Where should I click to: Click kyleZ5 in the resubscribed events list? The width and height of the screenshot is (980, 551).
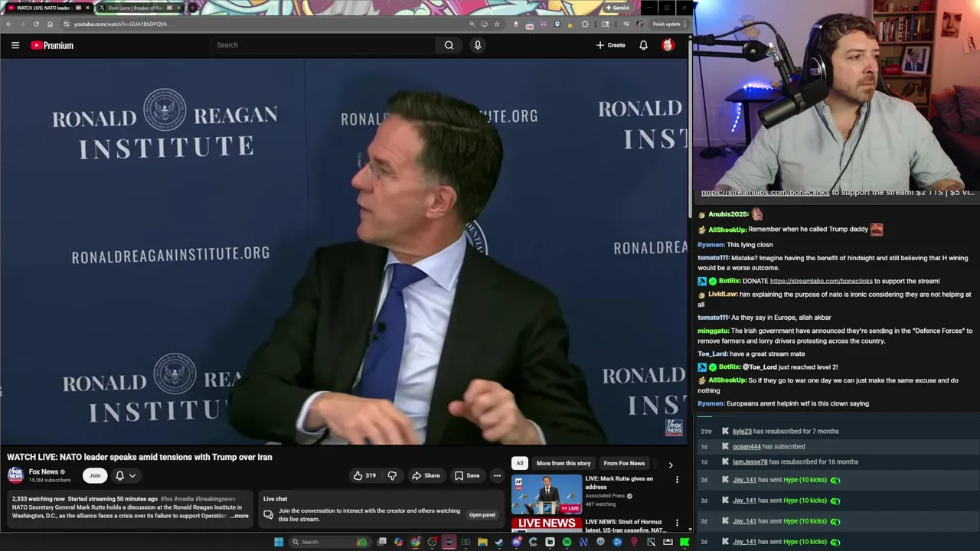[x=742, y=431]
